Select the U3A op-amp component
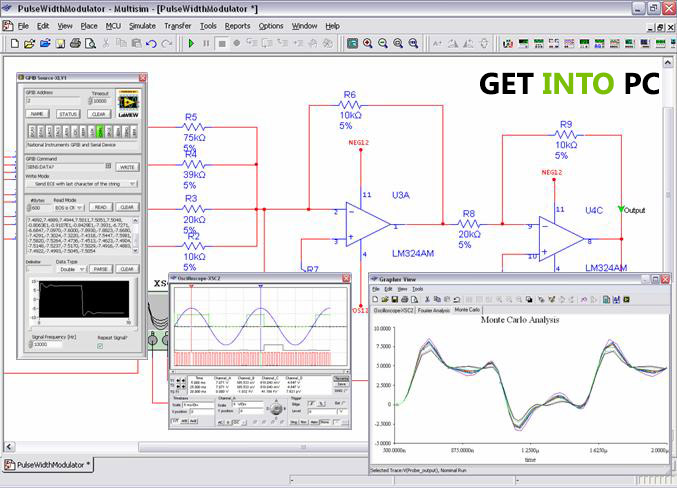This screenshot has width=677, height=488. point(368,225)
